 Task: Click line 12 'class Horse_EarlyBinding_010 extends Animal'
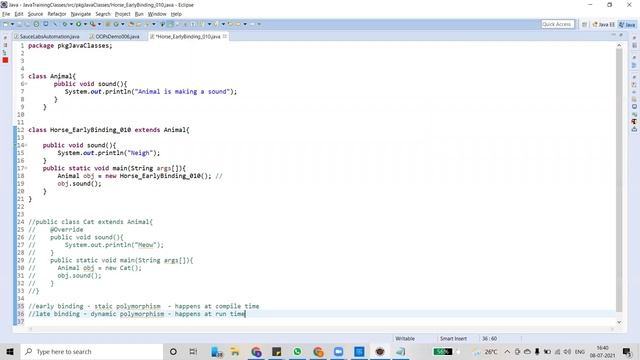109,130
